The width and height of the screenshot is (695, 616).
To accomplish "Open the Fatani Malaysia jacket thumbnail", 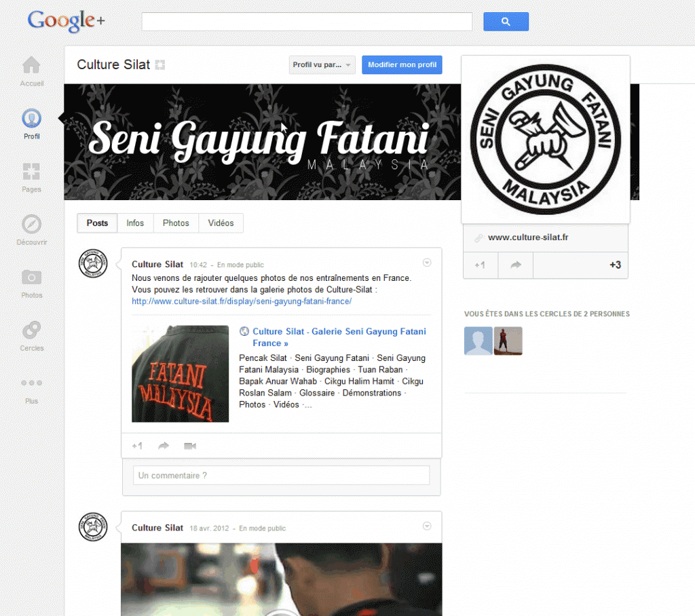I will tap(181, 374).
